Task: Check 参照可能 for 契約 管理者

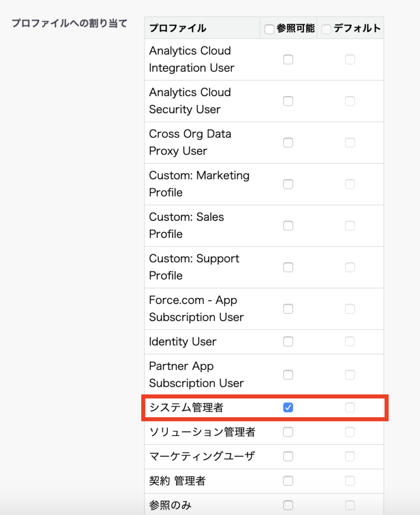Action: [288, 481]
